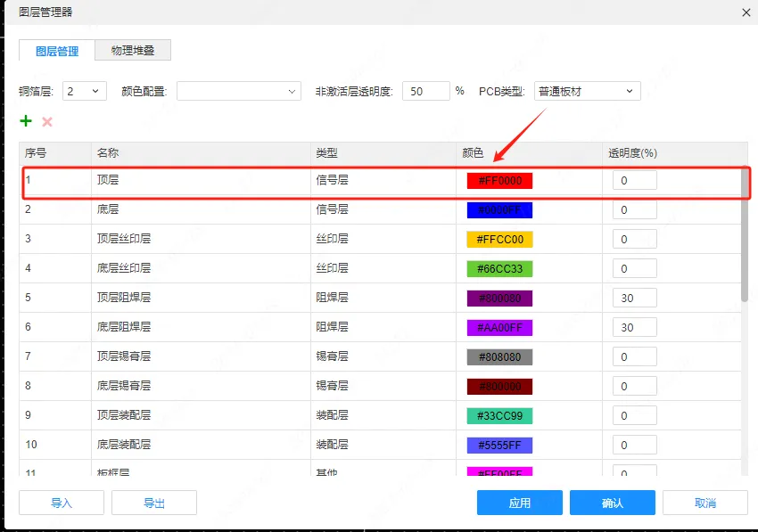Edit transparency field for 顶层阻焊层 row
758x532 pixels.
pos(634,299)
